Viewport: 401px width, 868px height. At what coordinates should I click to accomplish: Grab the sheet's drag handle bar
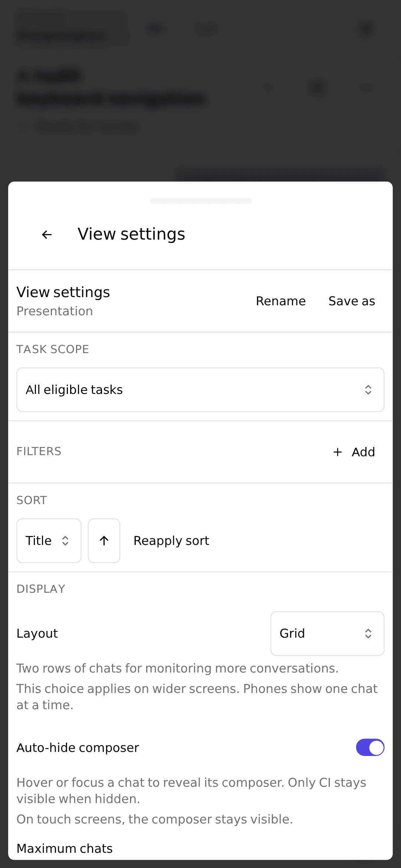pyautogui.click(x=201, y=201)
